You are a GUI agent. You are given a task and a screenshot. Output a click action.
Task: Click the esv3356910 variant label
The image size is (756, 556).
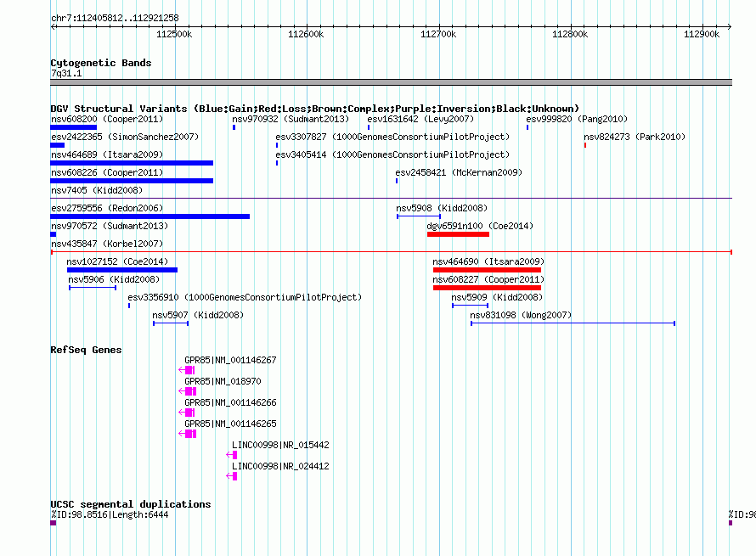tap(245, 297)
